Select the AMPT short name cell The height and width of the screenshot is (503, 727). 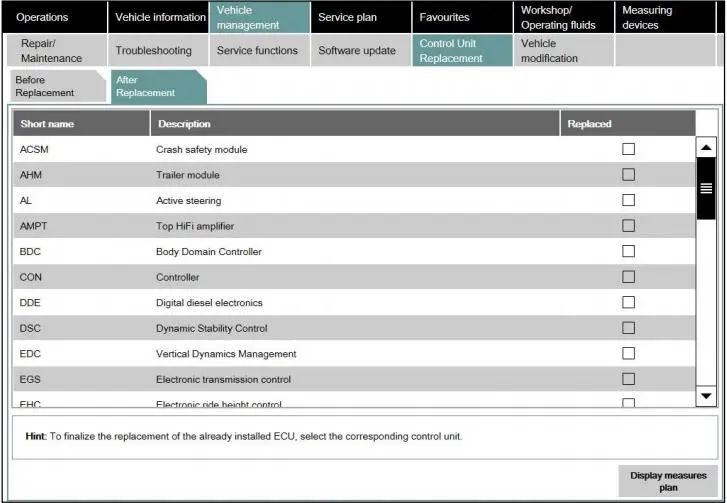(33, 226)
